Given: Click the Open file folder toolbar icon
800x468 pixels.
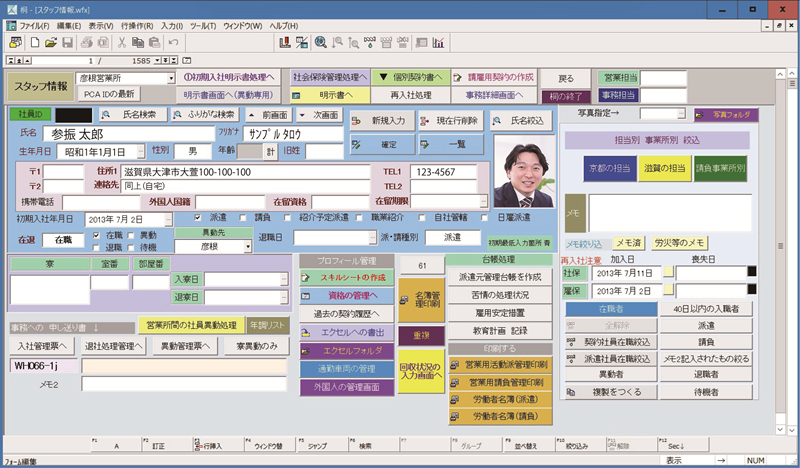Looking at the screenshot, I should (x=50, y=42).
